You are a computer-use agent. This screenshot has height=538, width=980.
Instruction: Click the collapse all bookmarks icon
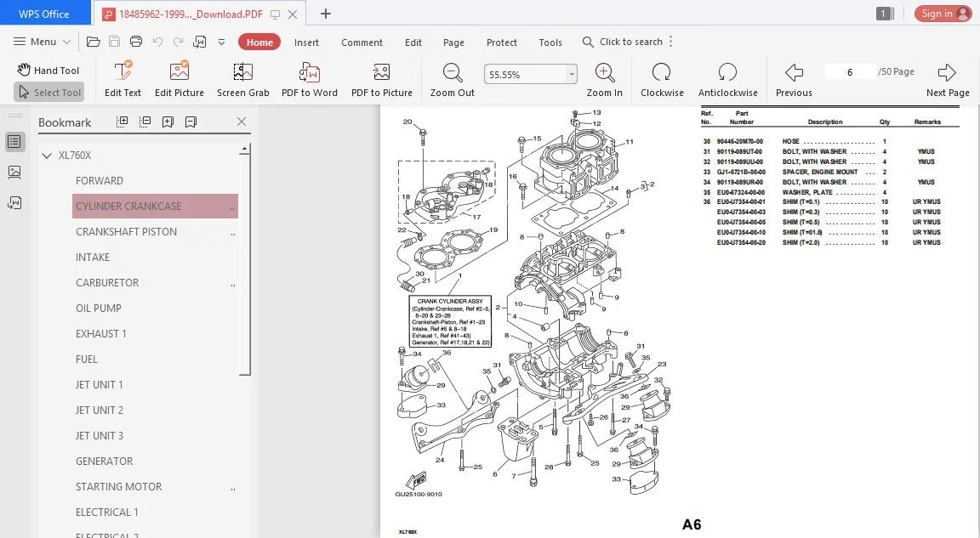[x=145, y=122]
